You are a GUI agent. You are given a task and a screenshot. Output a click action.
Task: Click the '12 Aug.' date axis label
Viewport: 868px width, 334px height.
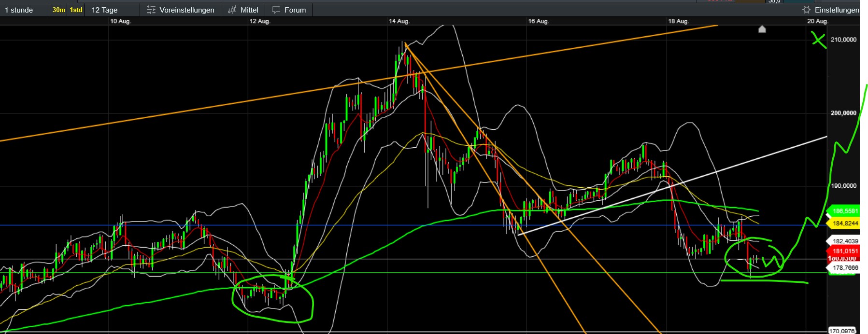tap(259, 21)
